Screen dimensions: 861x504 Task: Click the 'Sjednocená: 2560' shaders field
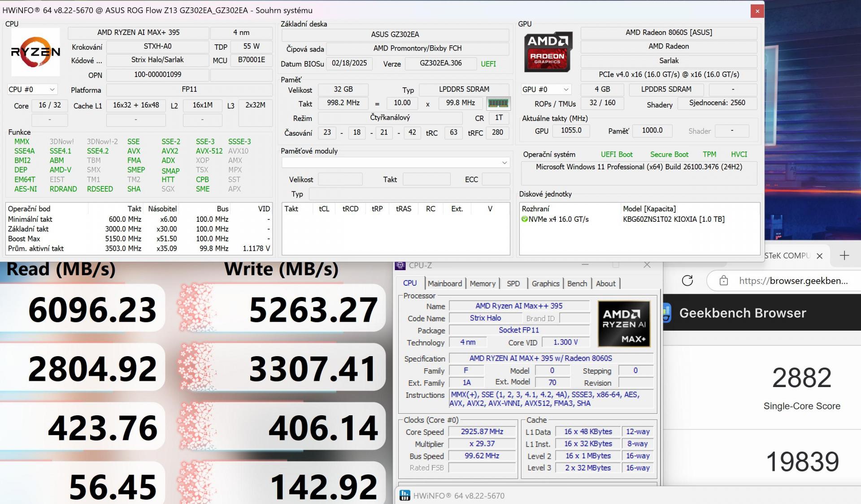[x=717, y=103]
